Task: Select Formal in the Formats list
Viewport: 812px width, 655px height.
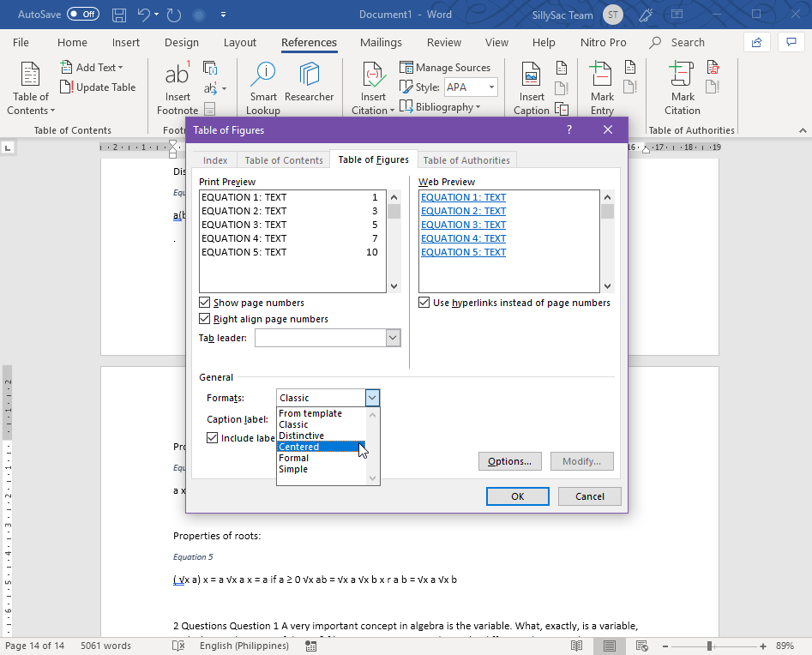Action: point(321,458)
